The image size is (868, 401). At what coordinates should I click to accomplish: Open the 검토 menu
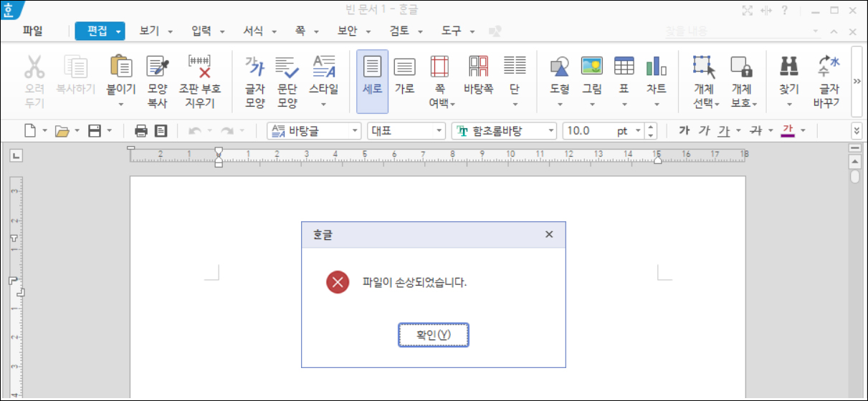pos(399,31)
